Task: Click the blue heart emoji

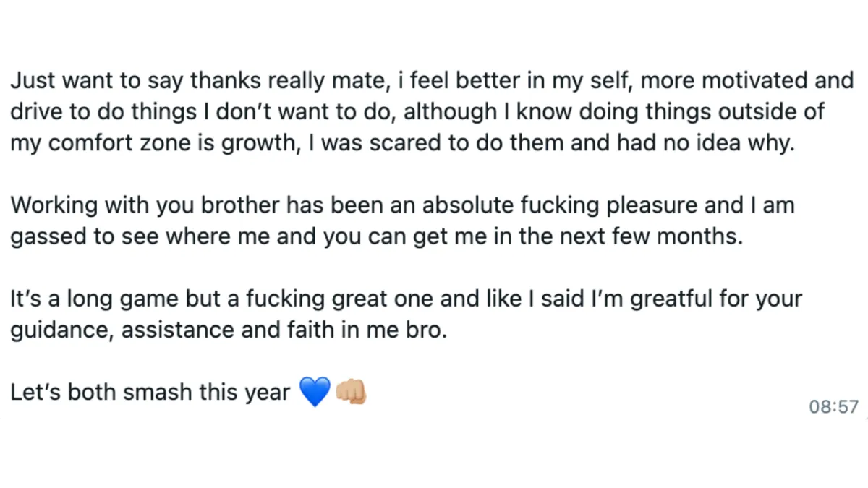Action: pyautogui.click(x=314, y=392)
